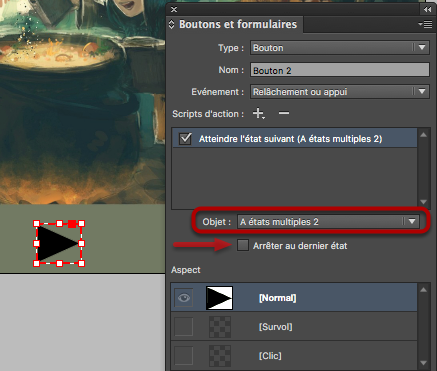This screenshot has height=371, width=437.
Task: Open the Objet dropdown A états multiples 2
Action: (328, 222)
